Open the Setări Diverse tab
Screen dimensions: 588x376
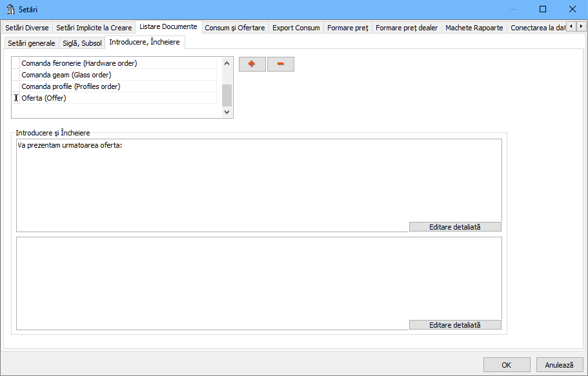click(x=27, y=28)
